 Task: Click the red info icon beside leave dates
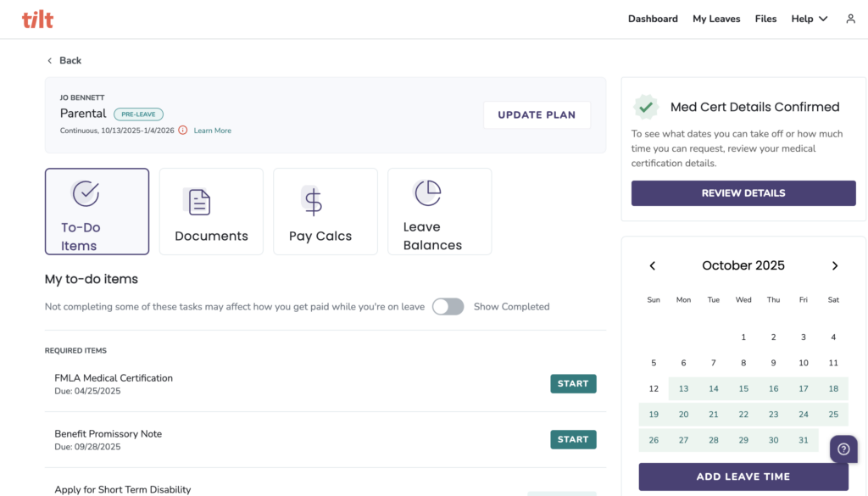(x=183, y=130)
